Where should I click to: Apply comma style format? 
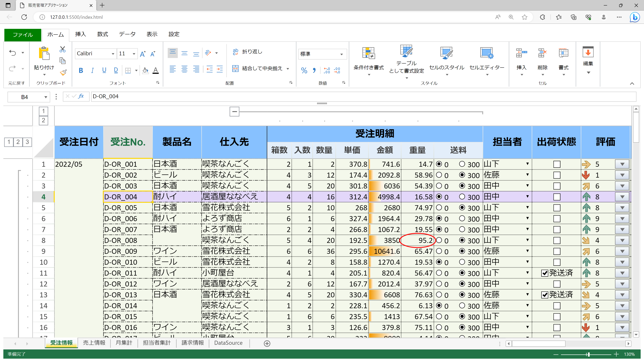coord(314,70)
